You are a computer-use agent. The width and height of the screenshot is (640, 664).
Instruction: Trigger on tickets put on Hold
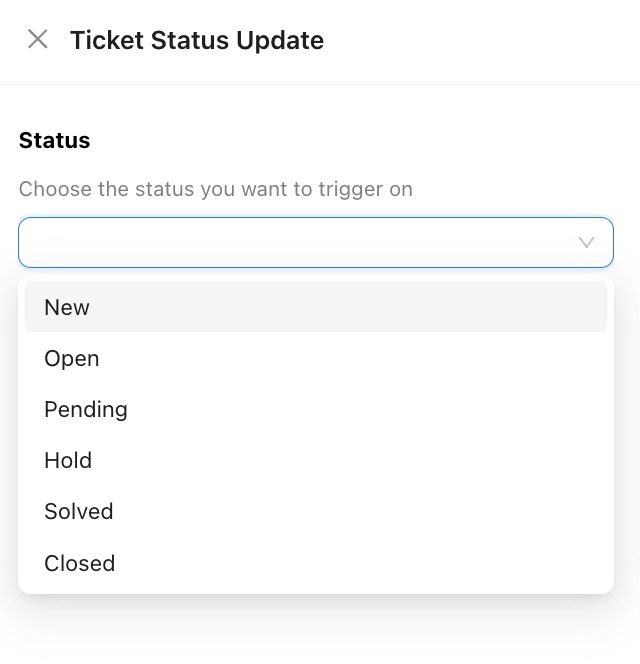(x=68, y=460)
